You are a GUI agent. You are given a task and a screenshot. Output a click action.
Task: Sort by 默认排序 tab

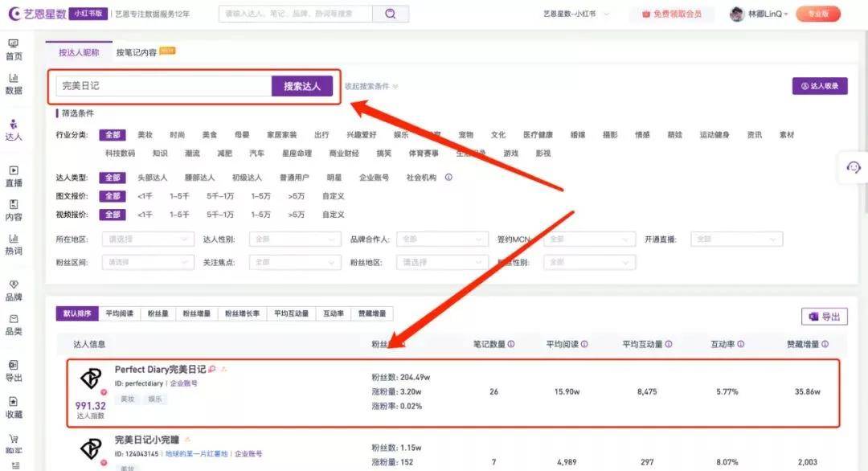pos(77,313)
